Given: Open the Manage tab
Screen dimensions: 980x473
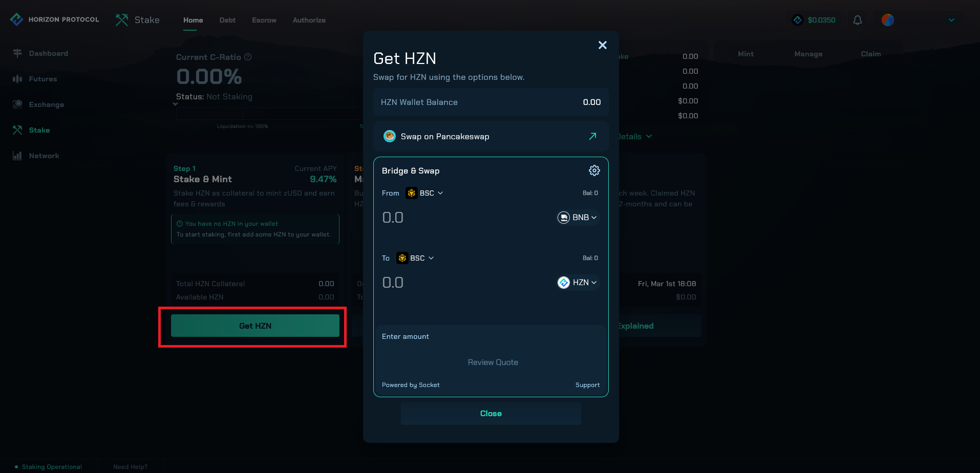Looking at the screenshot, I should coord(808,54).
